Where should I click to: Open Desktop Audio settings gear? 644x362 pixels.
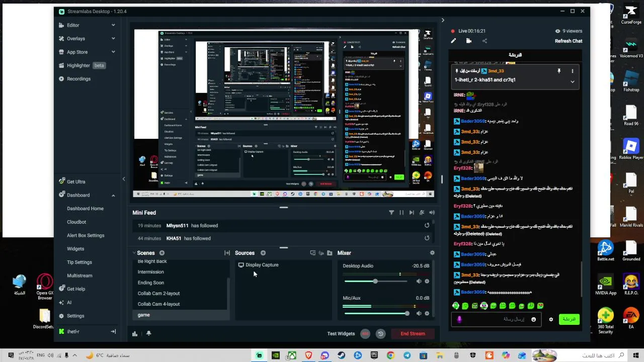click(x=427, y=281)
